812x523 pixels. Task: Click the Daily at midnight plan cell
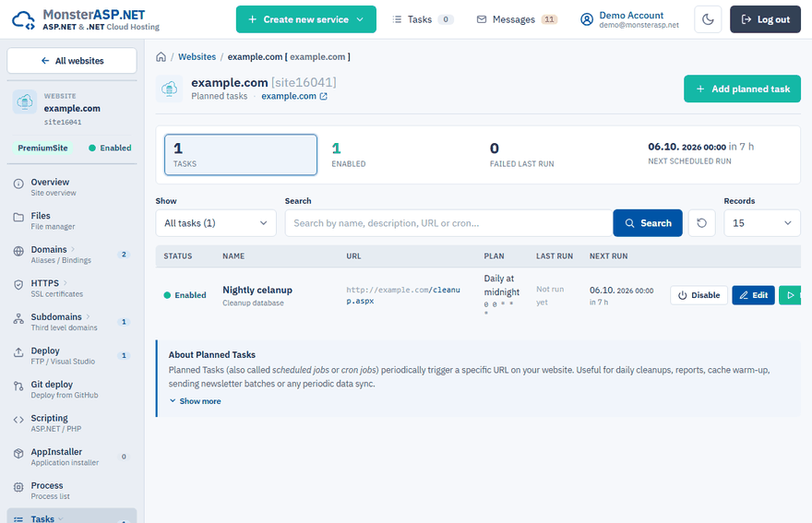[501, 295]
